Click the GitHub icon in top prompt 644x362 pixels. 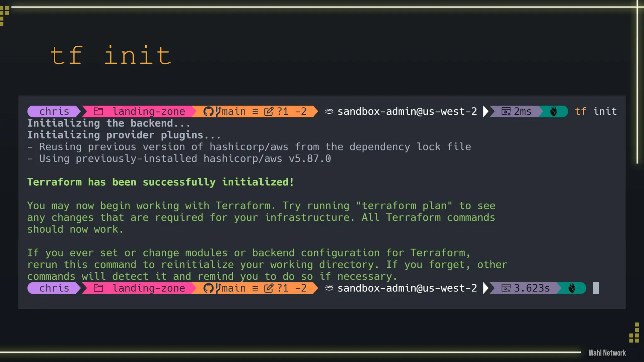click(x=208, y=111)
